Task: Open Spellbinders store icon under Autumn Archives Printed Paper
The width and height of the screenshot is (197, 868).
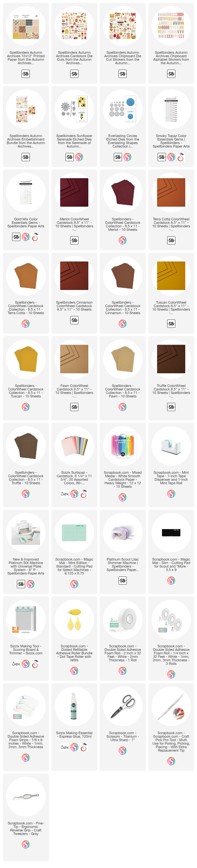Action: coord(26,74)
